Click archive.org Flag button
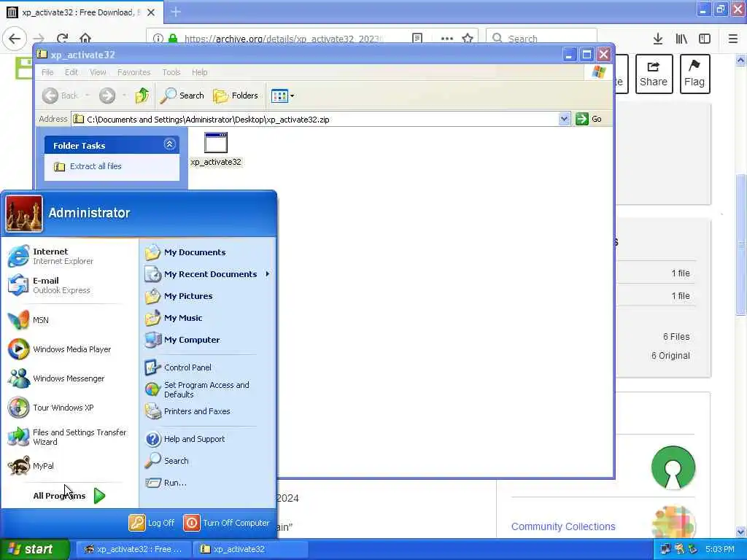Image resolution: width=747 pixels, height=560 pixels. (x=694, y=74)
